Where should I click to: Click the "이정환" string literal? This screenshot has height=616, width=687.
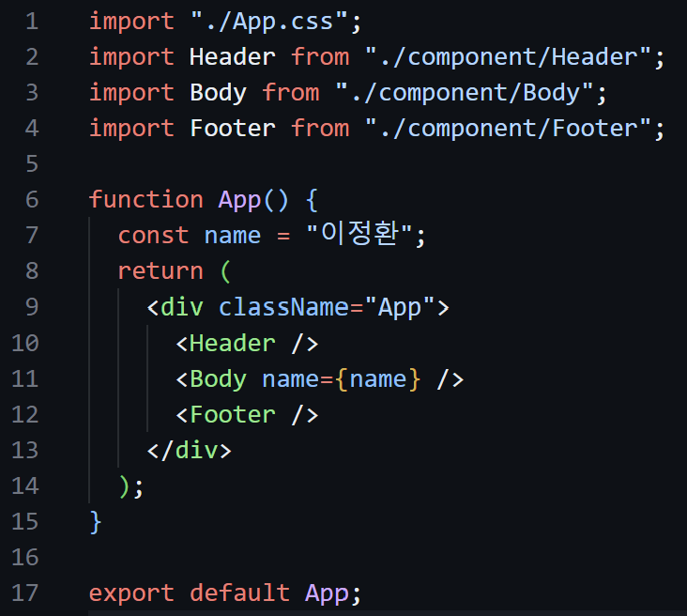click(x=359, y=233)
